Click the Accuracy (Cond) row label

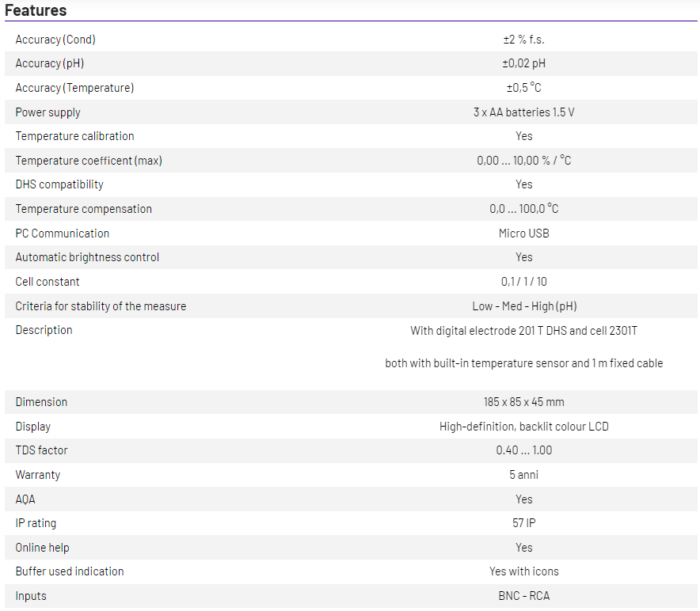[x=55, y=40]
